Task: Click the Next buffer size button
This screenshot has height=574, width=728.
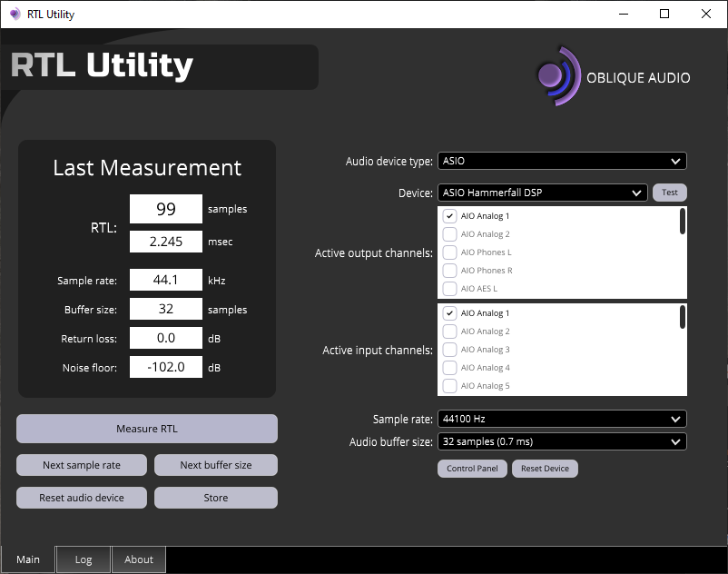Action: pyautogui.click(x=216, y=465)
